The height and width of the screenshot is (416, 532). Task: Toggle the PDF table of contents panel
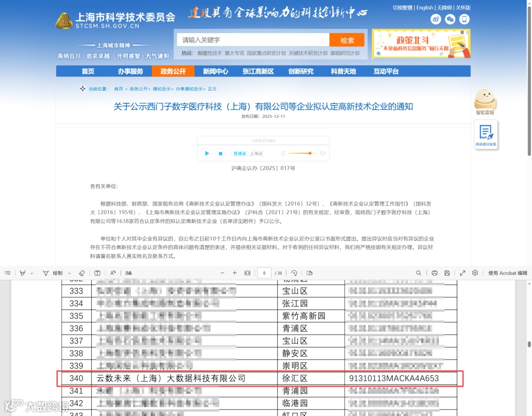(x=8, y=273)
